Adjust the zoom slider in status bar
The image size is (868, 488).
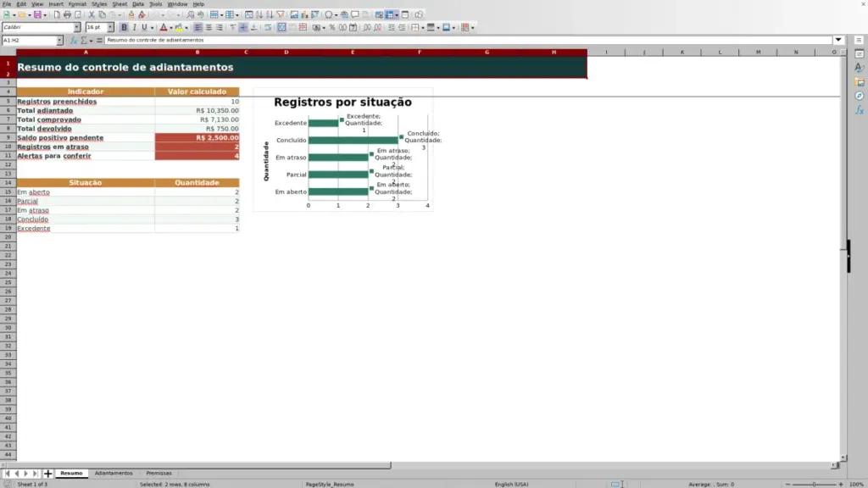tap(814, 484)
